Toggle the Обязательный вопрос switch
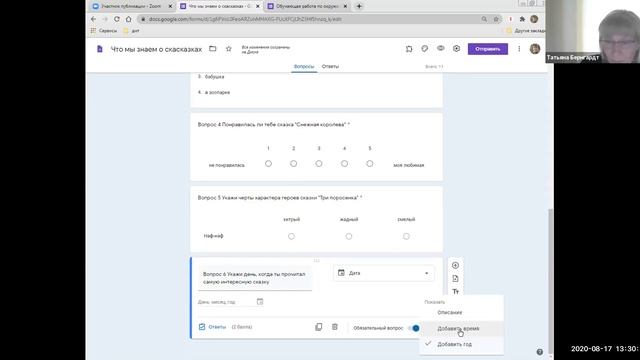The height and width of the screenshot is (360, 640). point(414,328)
